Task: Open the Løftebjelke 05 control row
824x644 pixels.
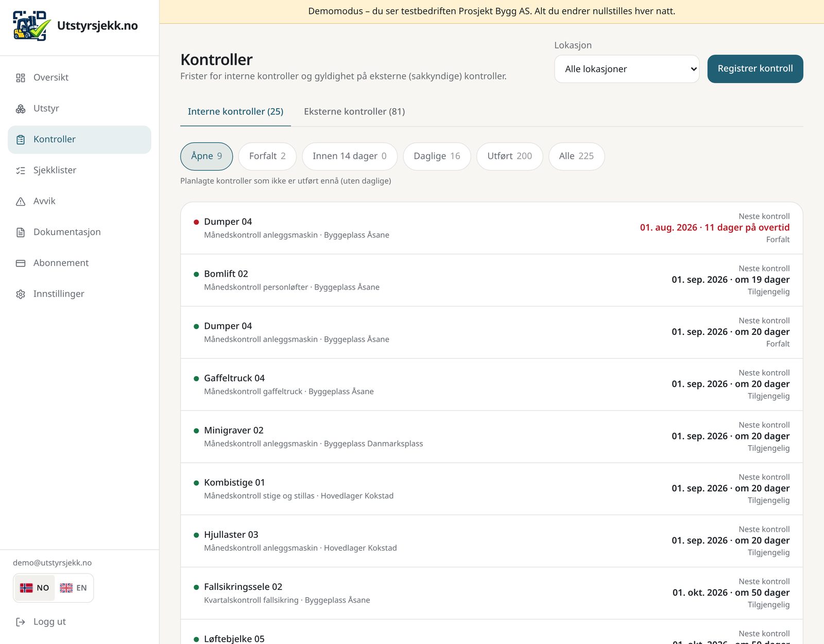Action: pyautogui.click(x=492, y=632)
